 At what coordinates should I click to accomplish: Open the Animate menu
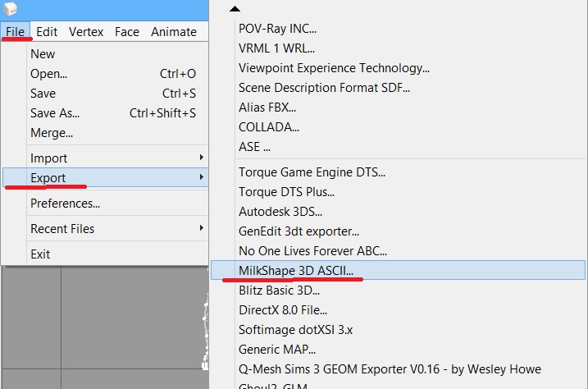(173, 32)
